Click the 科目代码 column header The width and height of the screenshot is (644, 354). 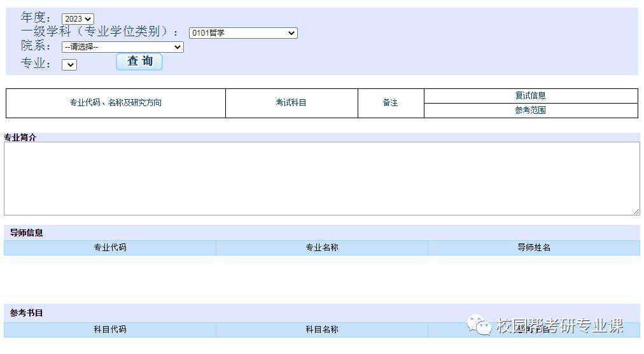110,330
